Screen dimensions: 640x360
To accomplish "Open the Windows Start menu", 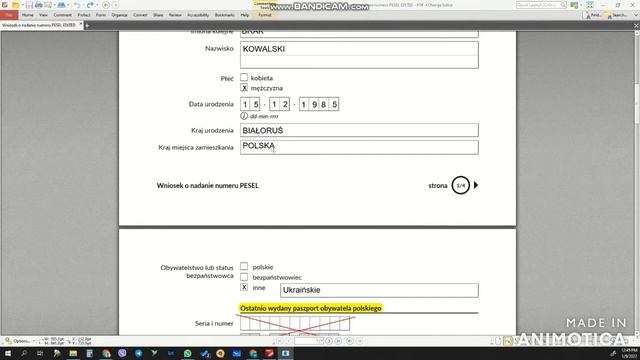I will point(7,353).
